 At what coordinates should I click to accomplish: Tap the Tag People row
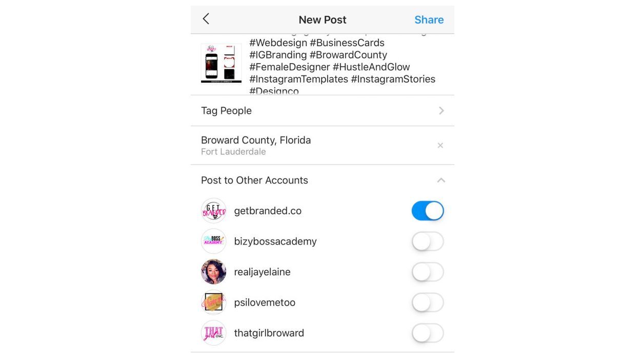pos(323,111)
